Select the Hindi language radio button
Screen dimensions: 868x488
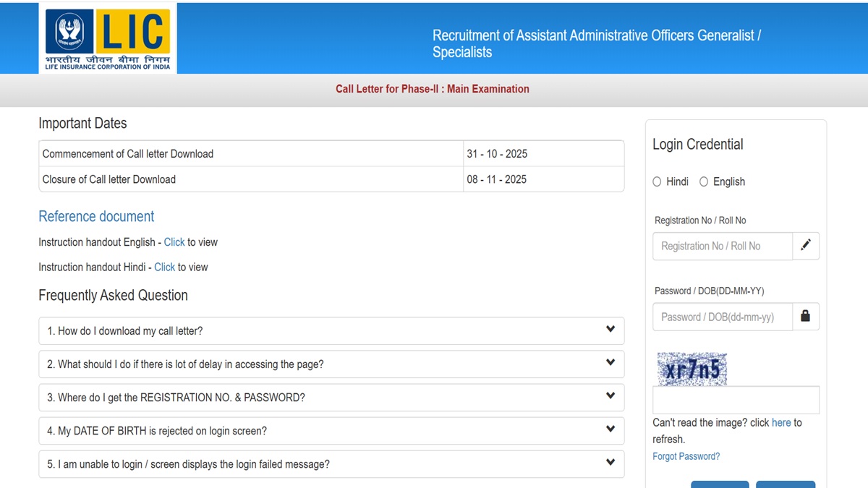coord(657,181)
